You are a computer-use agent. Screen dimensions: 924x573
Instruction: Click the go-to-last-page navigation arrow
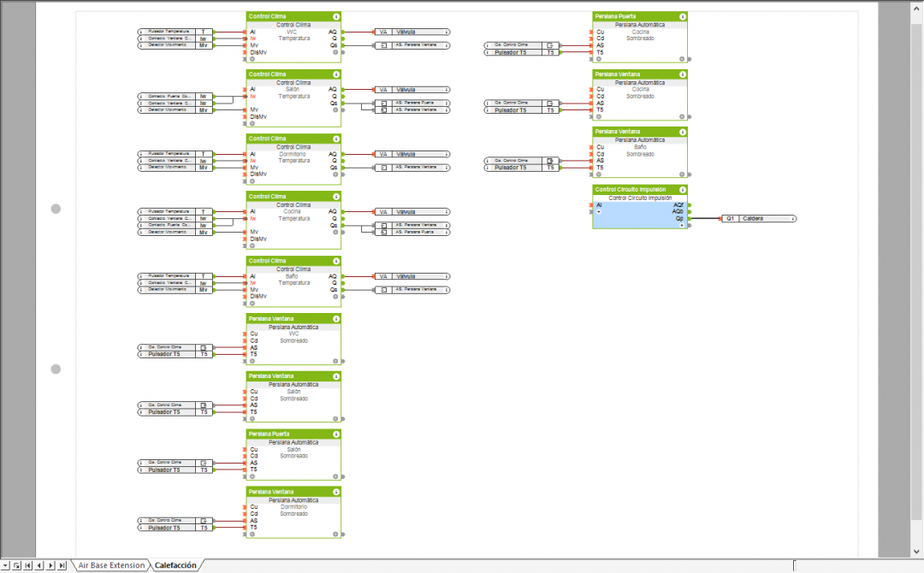62,565
